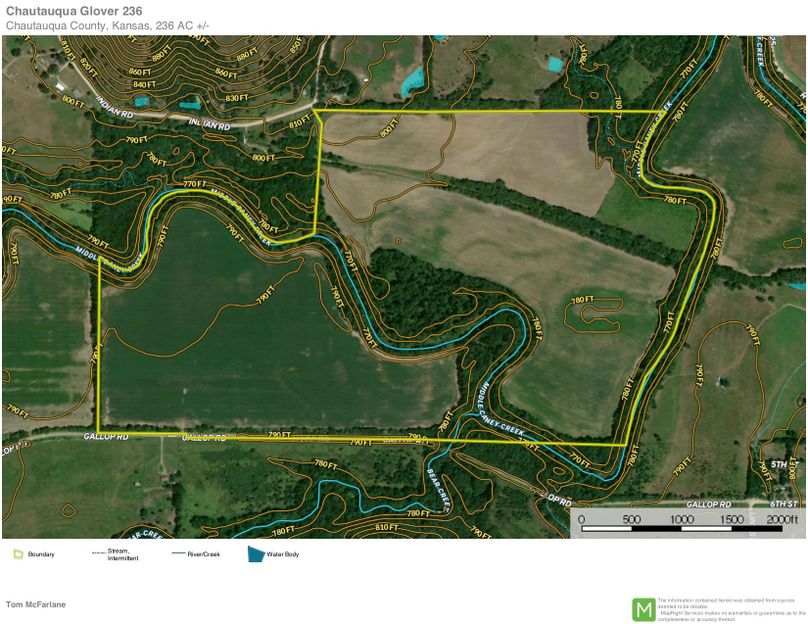Click the 830FT contour label near Indian Rd
This screenshot has width=808, height=624.
click(238, 98)
